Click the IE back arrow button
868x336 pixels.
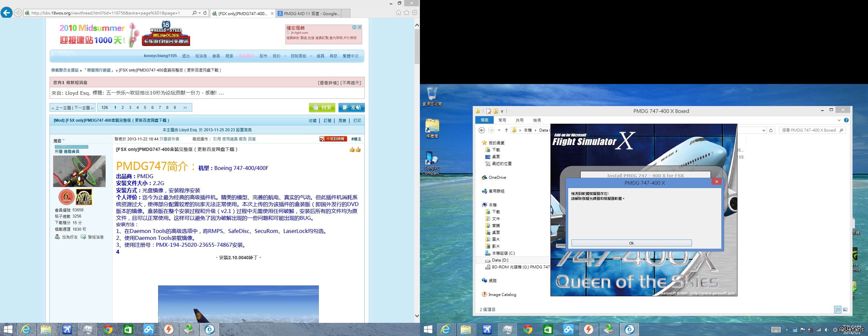click(7, 13)
